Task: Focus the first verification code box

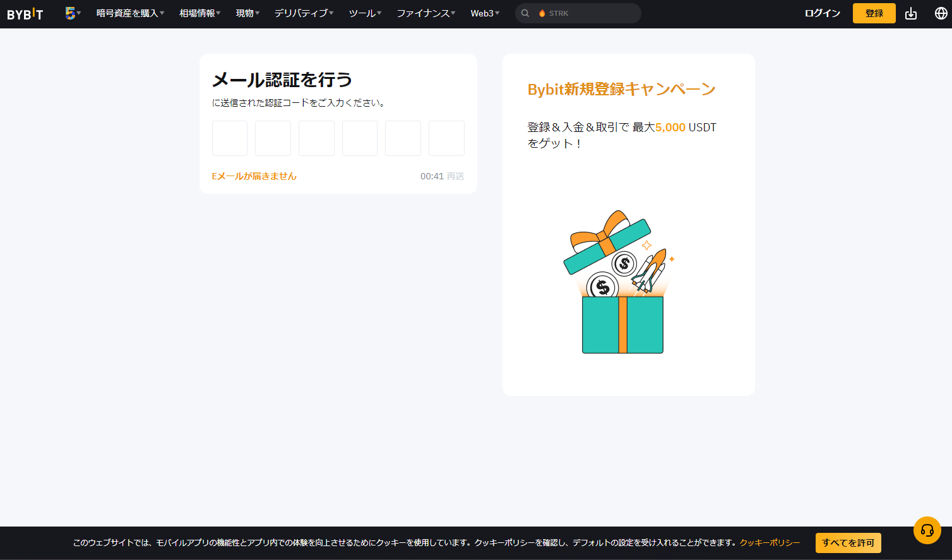Action: click(x=230, y=138)
